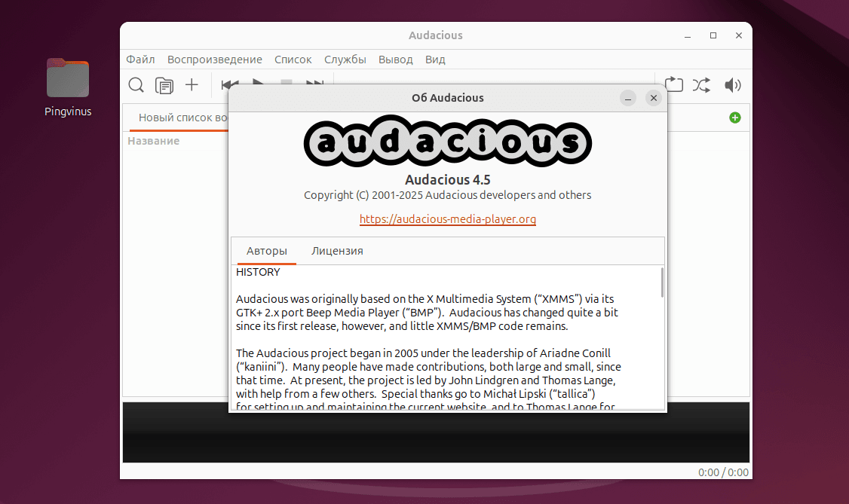Expand the Вывод menu

395,60
